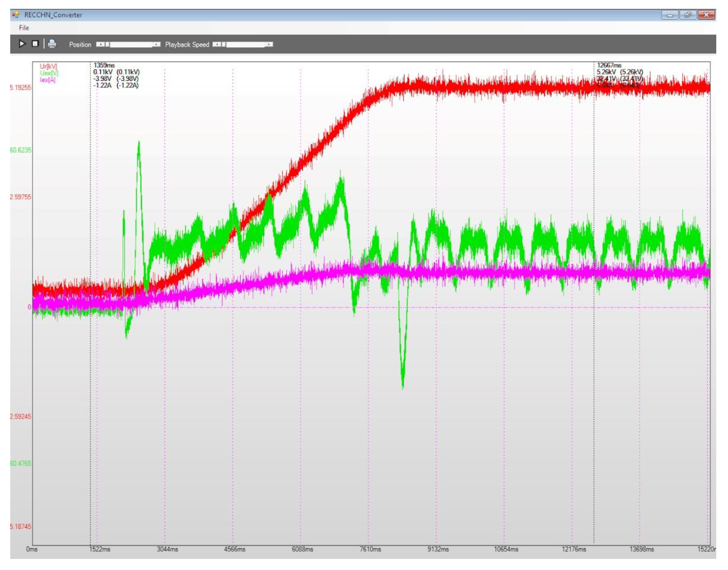The image size is (728, 570).
Task: Open the File menu
Action: click(x=24, y=28)
